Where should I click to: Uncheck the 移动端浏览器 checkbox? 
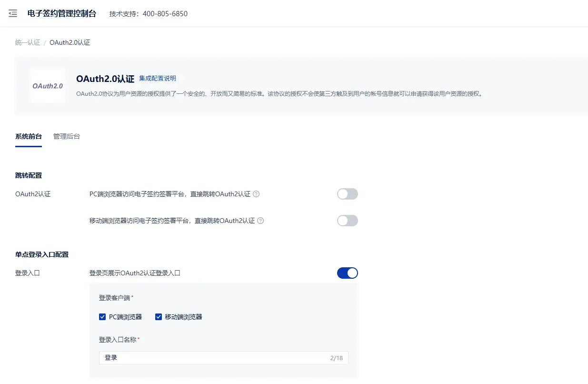click(x=159, y=317)
